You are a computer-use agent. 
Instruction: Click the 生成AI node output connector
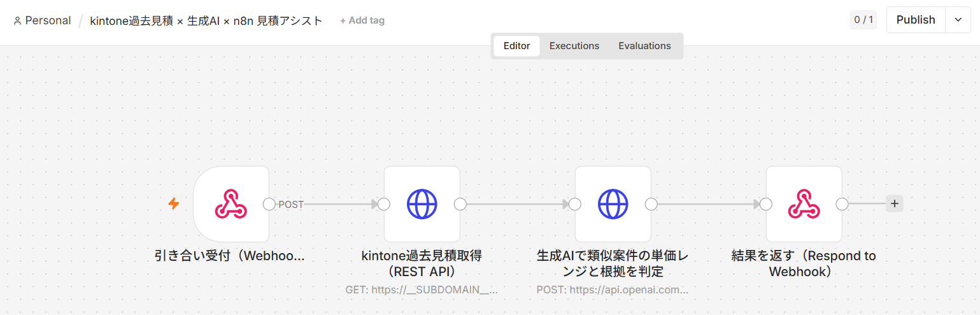click(x=651, y=204)
